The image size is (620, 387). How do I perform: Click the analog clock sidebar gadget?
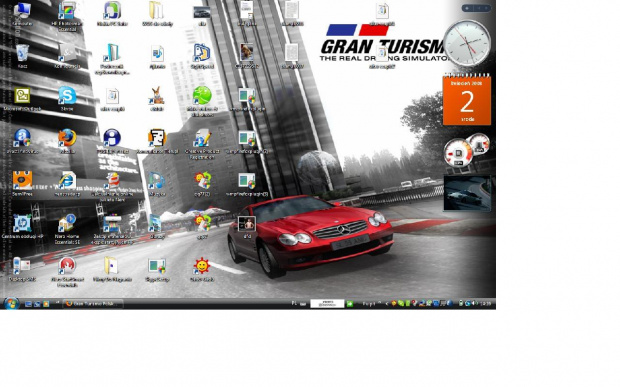[x=467, y=43]
